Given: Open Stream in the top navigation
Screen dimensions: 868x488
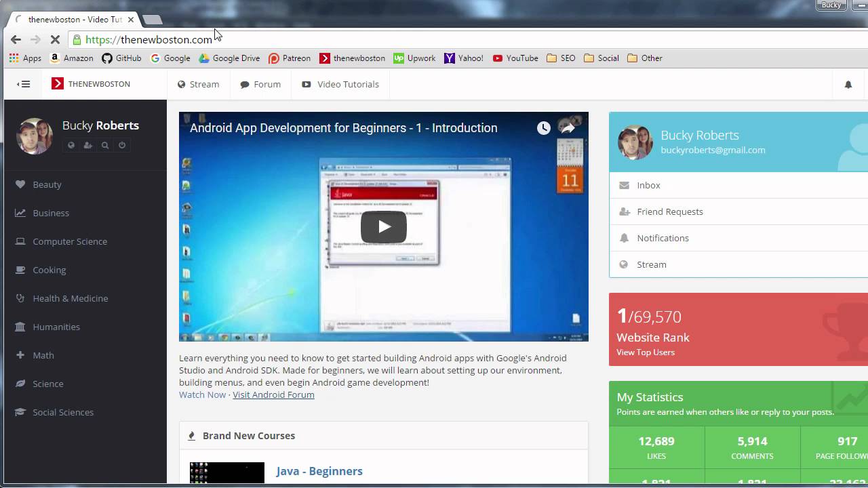Looking at the screenshot, I should click(x=198, y=85).
